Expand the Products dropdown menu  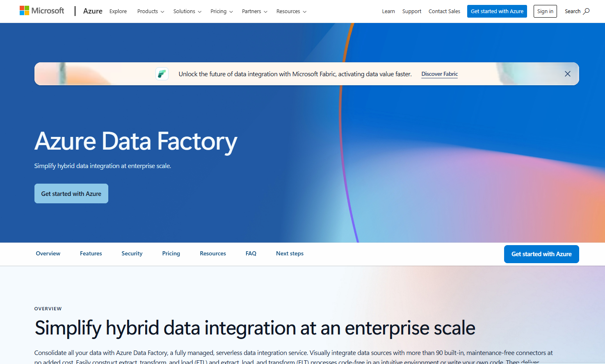pyautogui.click(x=151, y=11)
